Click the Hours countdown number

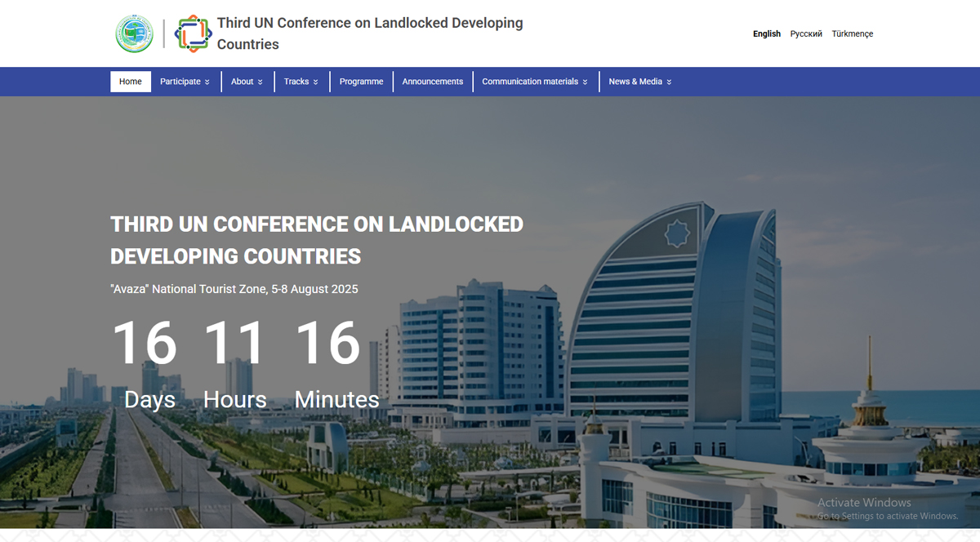pyautogui.click(x=235, y=343)
